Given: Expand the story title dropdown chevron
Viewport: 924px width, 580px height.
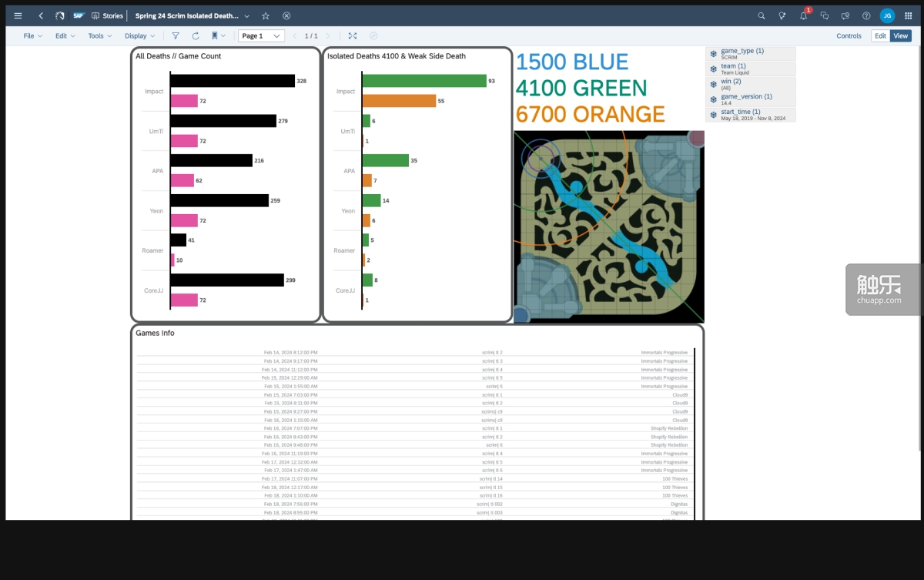Looking at the screenshot, I should pos(246,15).
